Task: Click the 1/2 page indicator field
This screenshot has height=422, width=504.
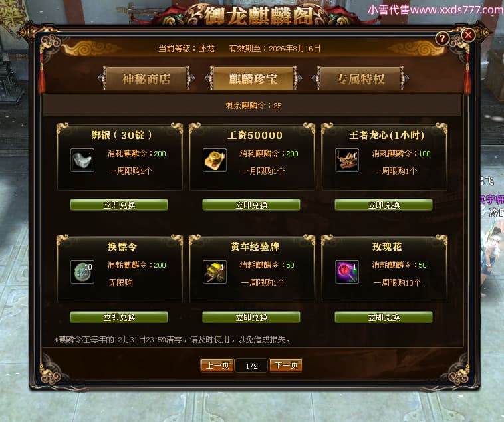Action: (252, 366)
